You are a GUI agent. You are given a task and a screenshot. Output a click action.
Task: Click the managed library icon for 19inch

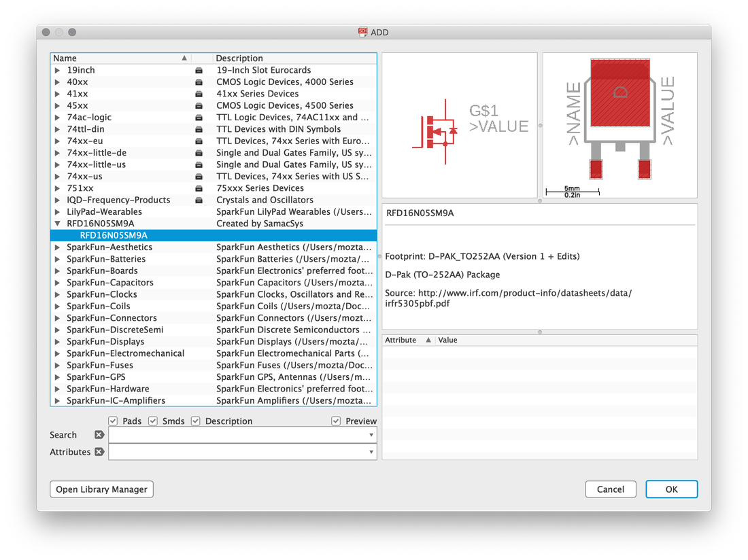pos(199,71)
